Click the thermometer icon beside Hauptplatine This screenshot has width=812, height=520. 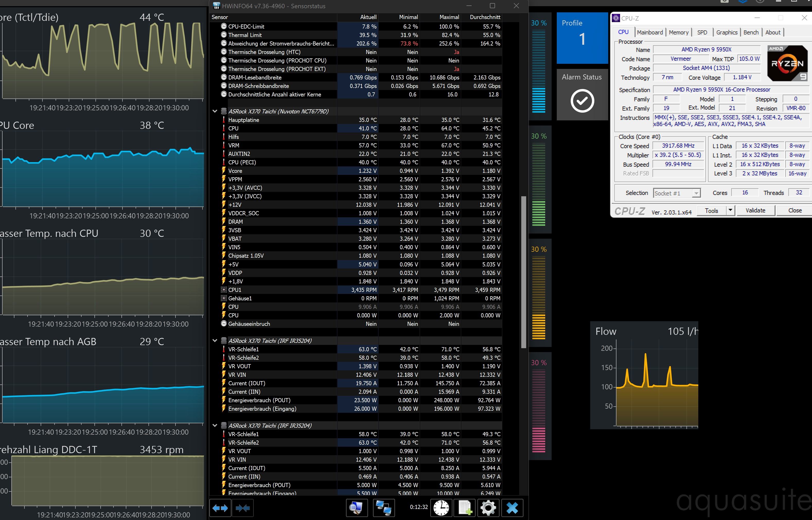(x=223, y=120)
